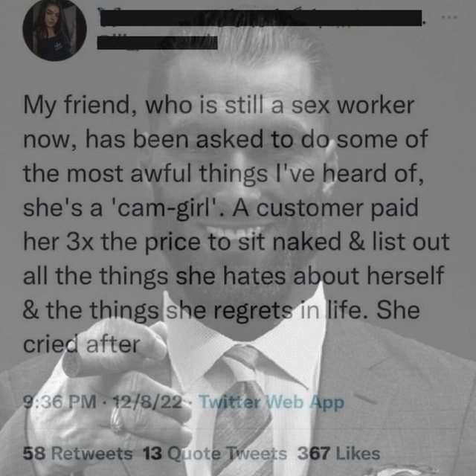
Task: Click the 9:36 PM timestamp
Action: click(59, 402)
